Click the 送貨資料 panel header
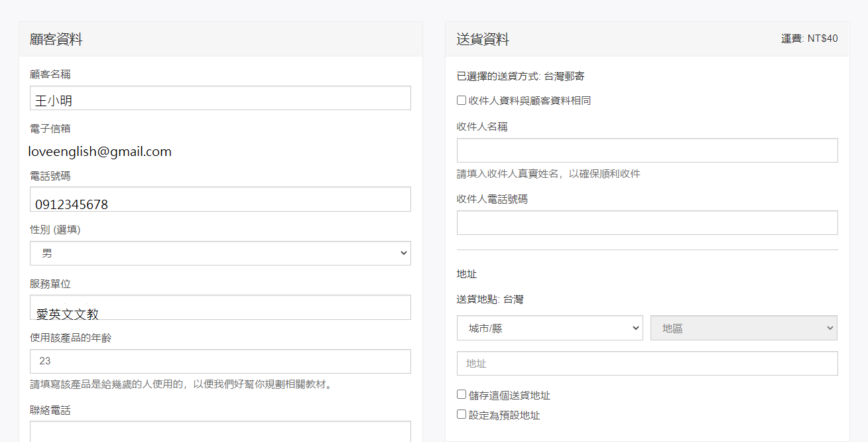868x442 pixels. [483, 39]
